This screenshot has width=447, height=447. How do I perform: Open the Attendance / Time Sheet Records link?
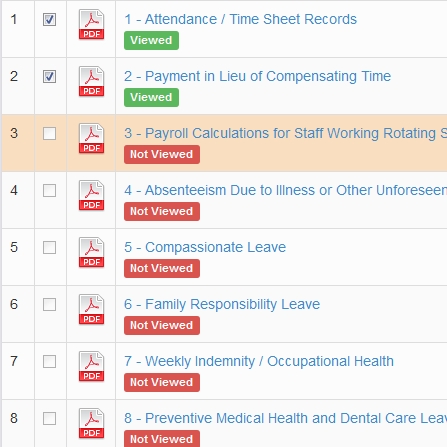[240, 19]
